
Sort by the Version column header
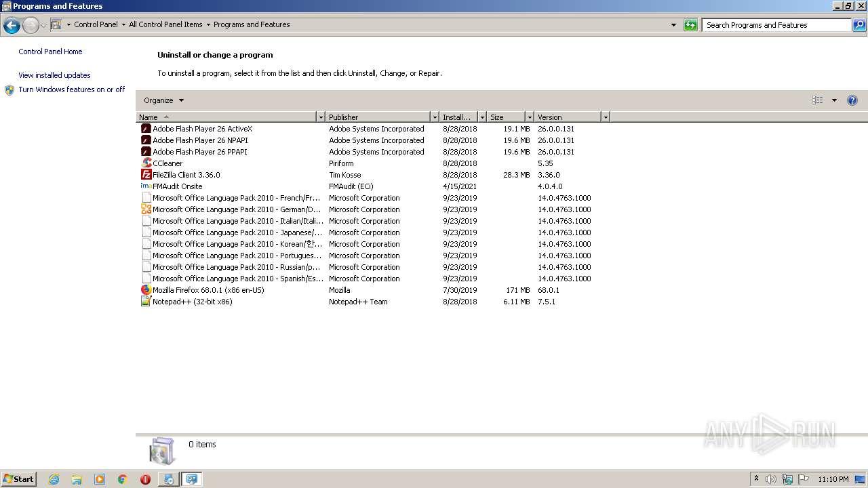568,117
